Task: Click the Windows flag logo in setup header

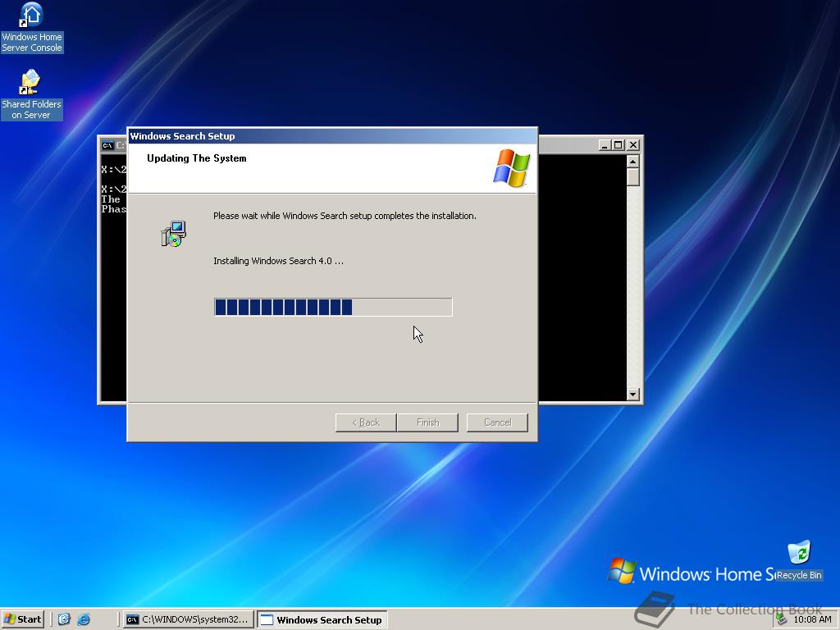Action: pos(512,168)
